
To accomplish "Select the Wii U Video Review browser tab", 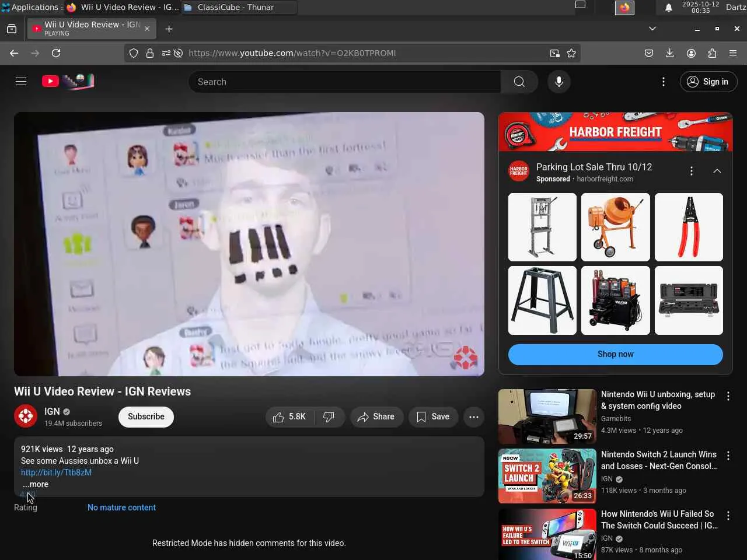I will click(x=92, y=29).
